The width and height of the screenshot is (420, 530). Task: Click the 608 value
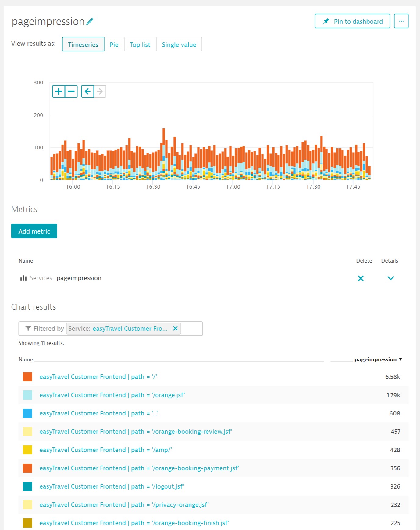395,413
